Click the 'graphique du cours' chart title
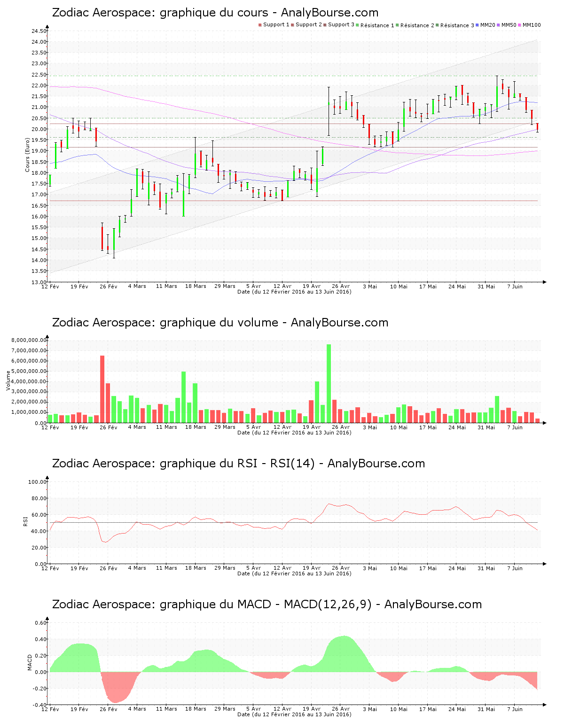Image resolution: width=564 pixels, height=728 pixels. 215,13
